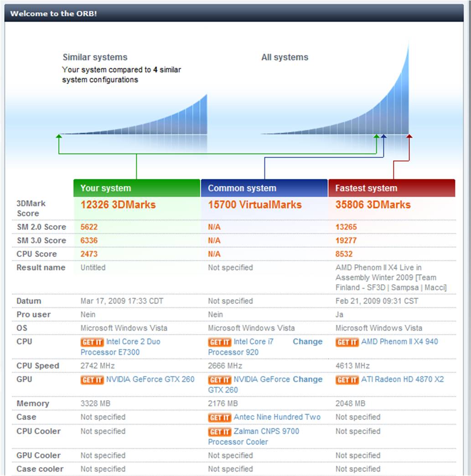471x476 pixels.
Task: Click the Untitled result name
Action: tap(93, 267)
